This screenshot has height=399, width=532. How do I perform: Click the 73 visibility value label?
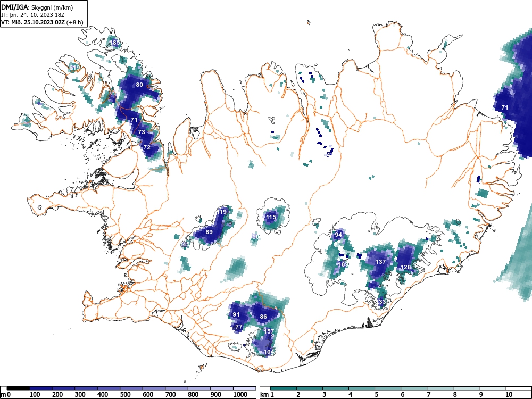[x=142, y=132]
